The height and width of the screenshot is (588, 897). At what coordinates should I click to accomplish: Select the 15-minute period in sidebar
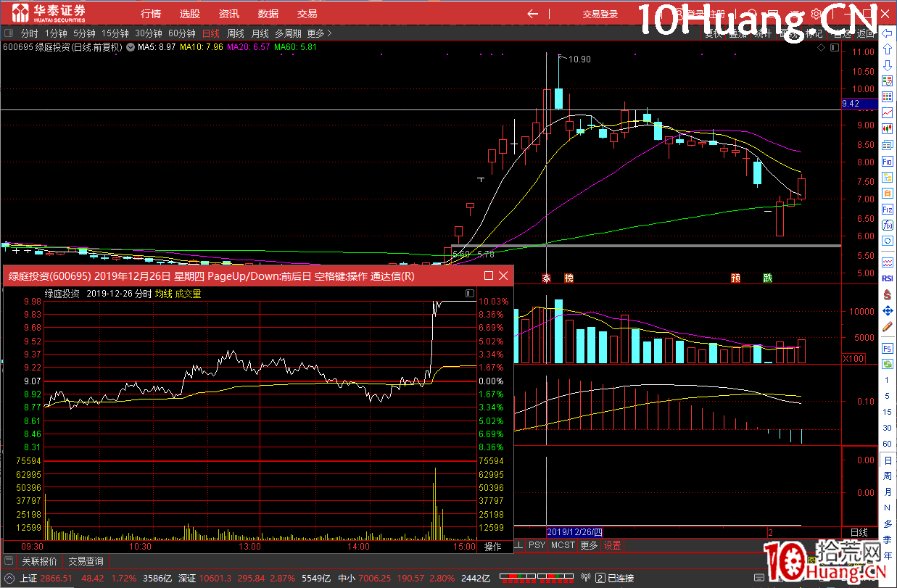tap(887, 412)
